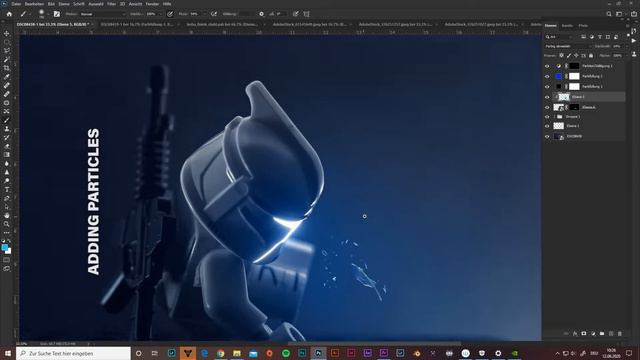Open the Fluss flow slider arrow
This screenshot has height=360, width=640.
204,14
